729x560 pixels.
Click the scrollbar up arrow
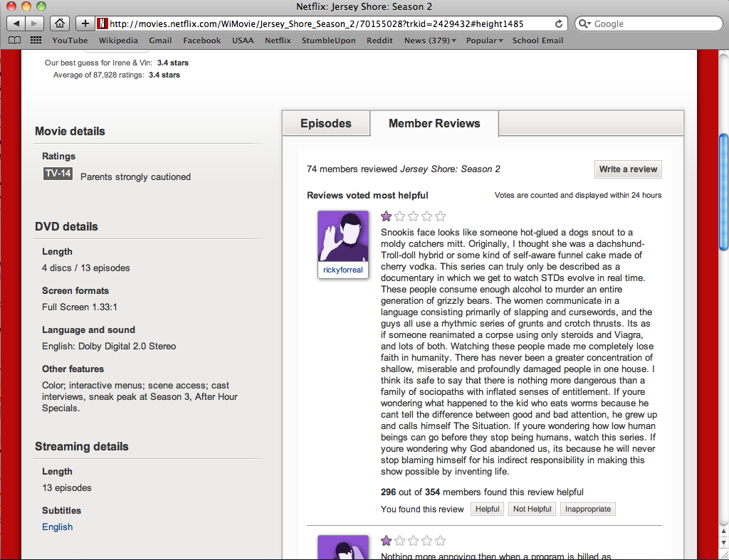[723, 532]
